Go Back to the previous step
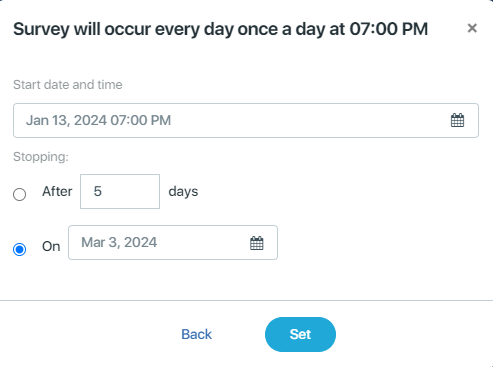The height and width of the screenshot is (367, 493). [x=196, y=334]
